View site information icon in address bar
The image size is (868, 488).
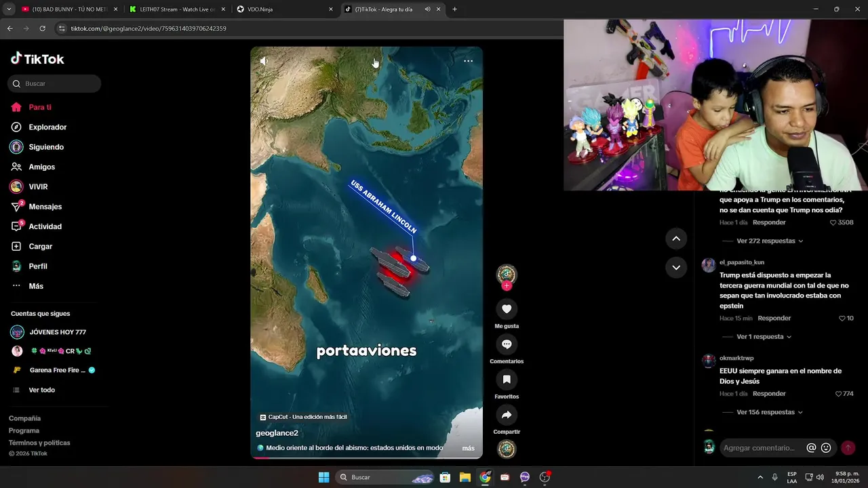click(62, 28)
